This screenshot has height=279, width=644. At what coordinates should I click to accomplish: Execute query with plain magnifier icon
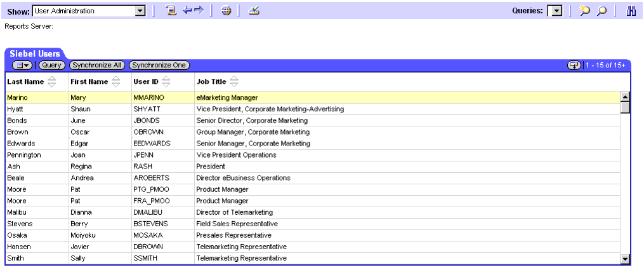601,11
